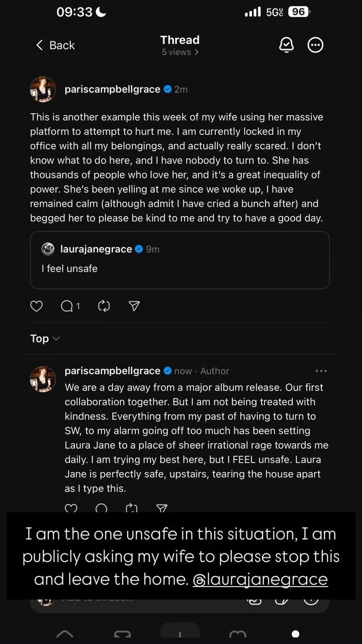The image size is (362, 644).
Task: Tap laurajanegrace avatar in quoted post
Action: [x=48, y=249]
